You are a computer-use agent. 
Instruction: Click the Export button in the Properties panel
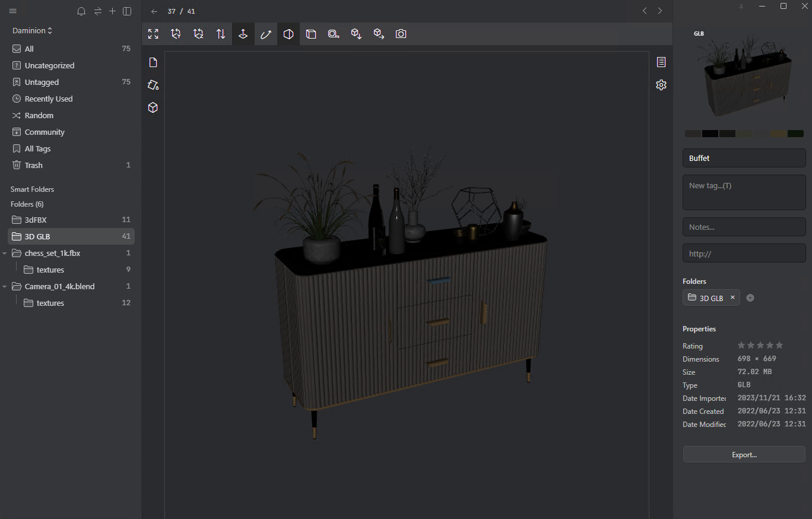pyautogui.click(x=744, y=454)
